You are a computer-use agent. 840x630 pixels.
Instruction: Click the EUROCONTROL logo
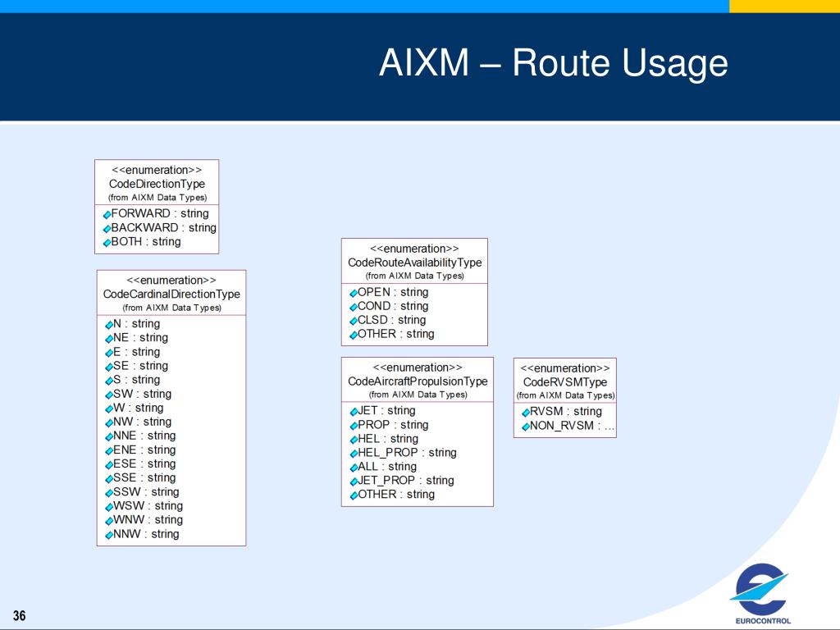point(760,594)
